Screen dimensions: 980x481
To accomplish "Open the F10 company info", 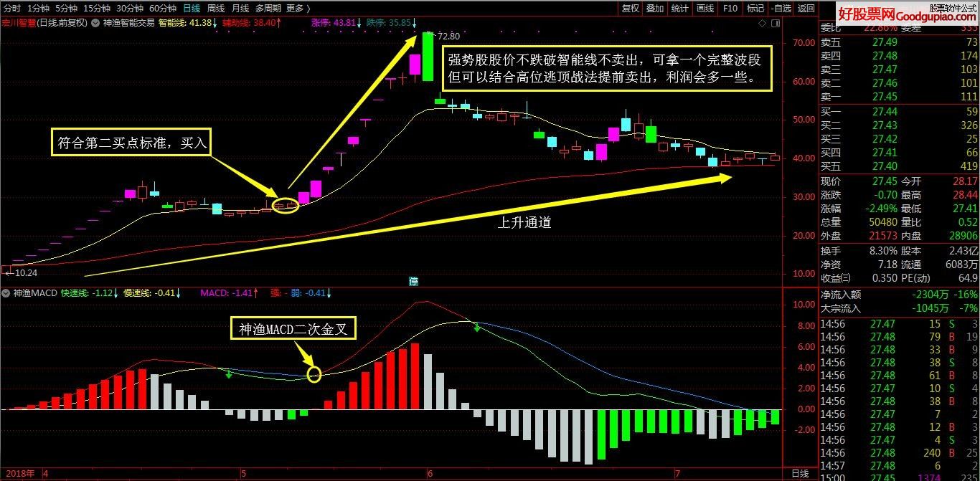I will tap(730, 8).
